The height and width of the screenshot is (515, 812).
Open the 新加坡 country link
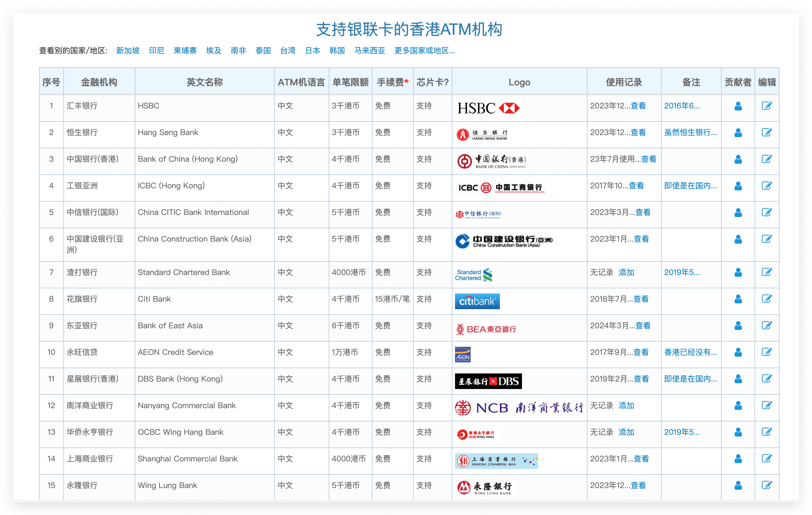(128, 51)
